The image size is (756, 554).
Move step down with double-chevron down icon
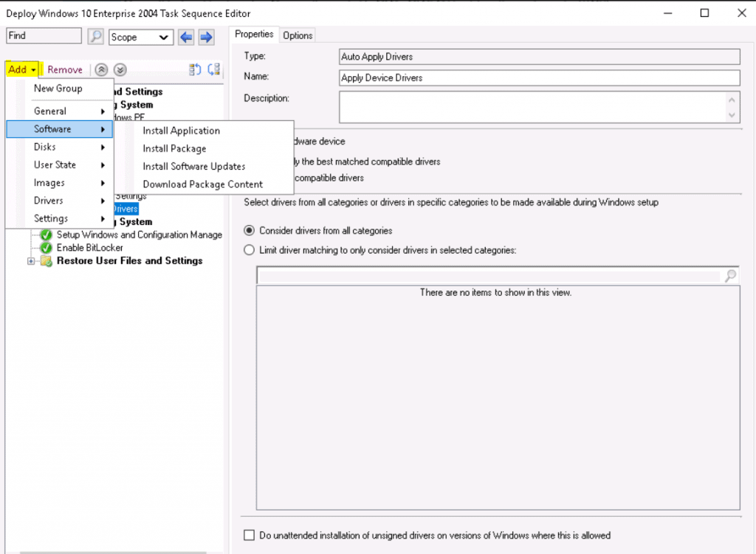(x=120, y=70)
